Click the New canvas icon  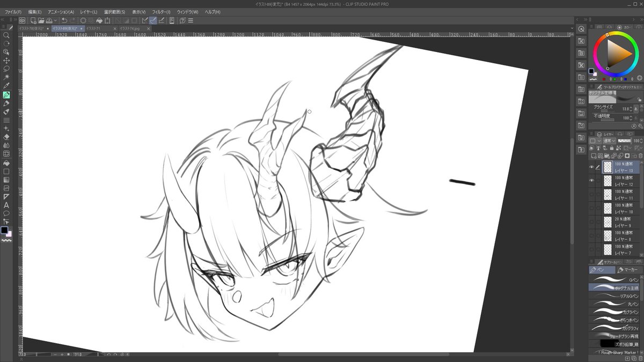point(33,20)
